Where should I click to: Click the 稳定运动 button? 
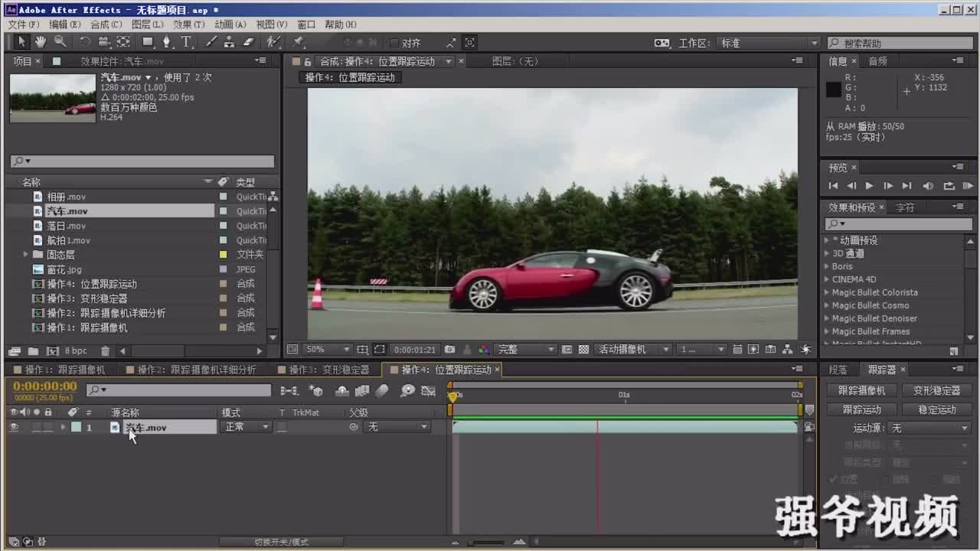pyautogui.click(x=936, y=409)
